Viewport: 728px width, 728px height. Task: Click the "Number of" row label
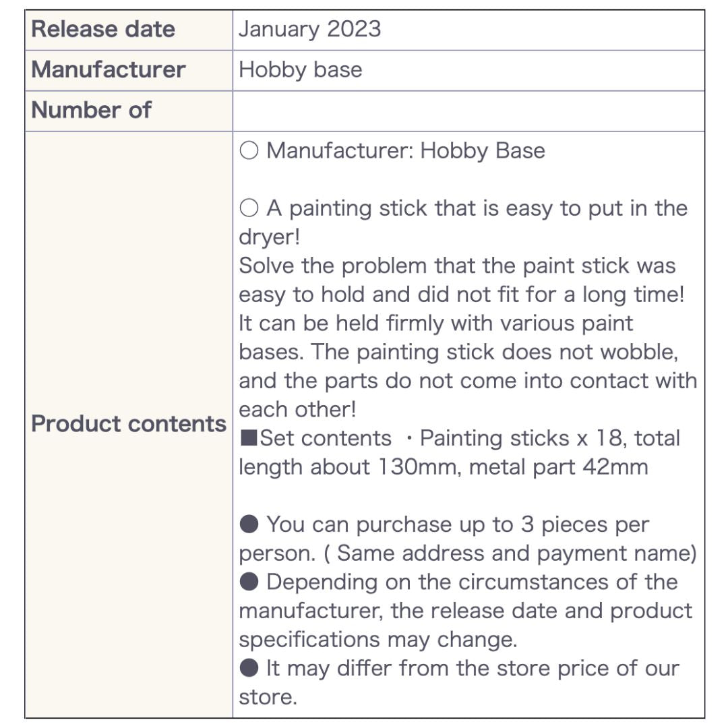point(91,111)
